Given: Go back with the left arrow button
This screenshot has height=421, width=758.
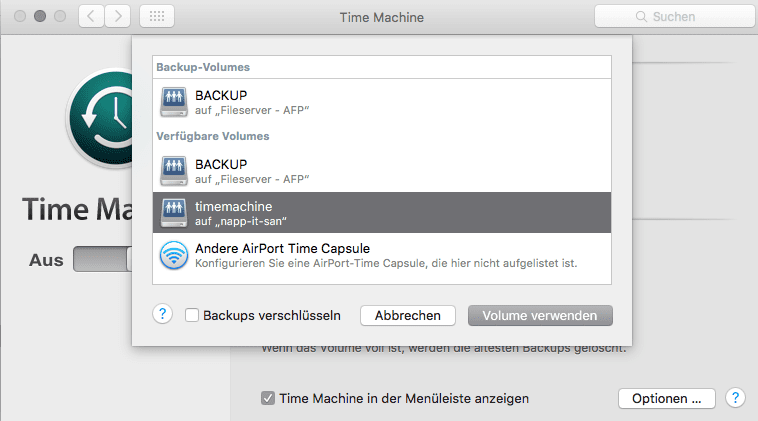Looking at the screenshot, I should (x=91, y=17).
